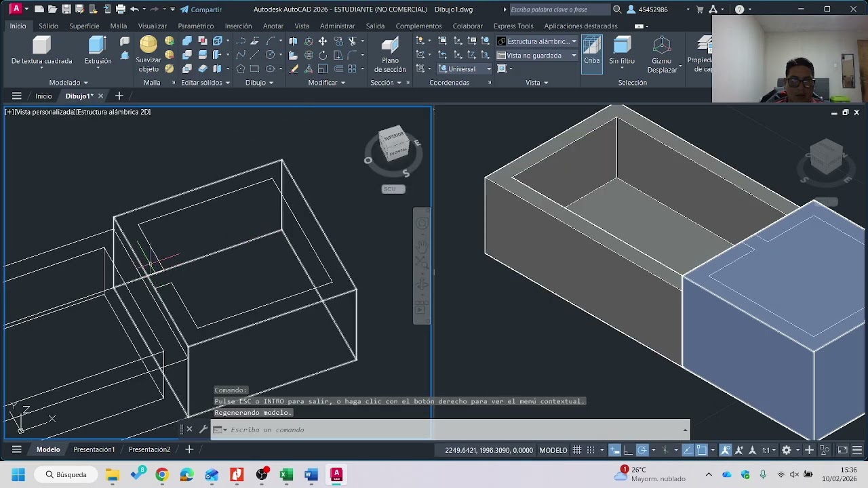
Task: Open the Universal UCS dropdown
Action: pyautogui.click(x=465, y=68)
